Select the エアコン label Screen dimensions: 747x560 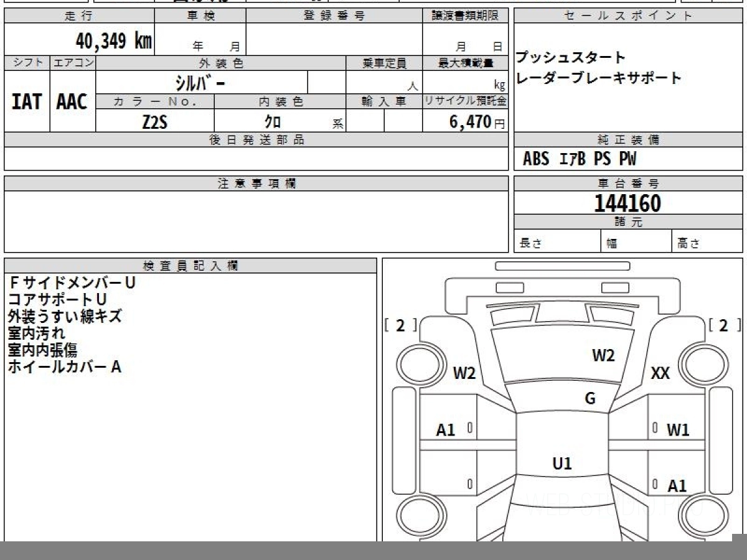tap(73, 63)
